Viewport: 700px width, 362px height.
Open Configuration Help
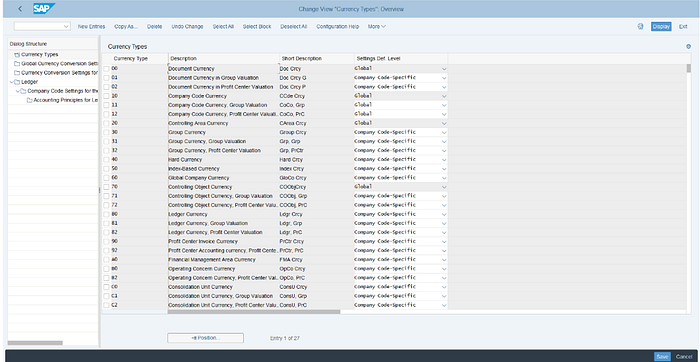tap(338, 27)
